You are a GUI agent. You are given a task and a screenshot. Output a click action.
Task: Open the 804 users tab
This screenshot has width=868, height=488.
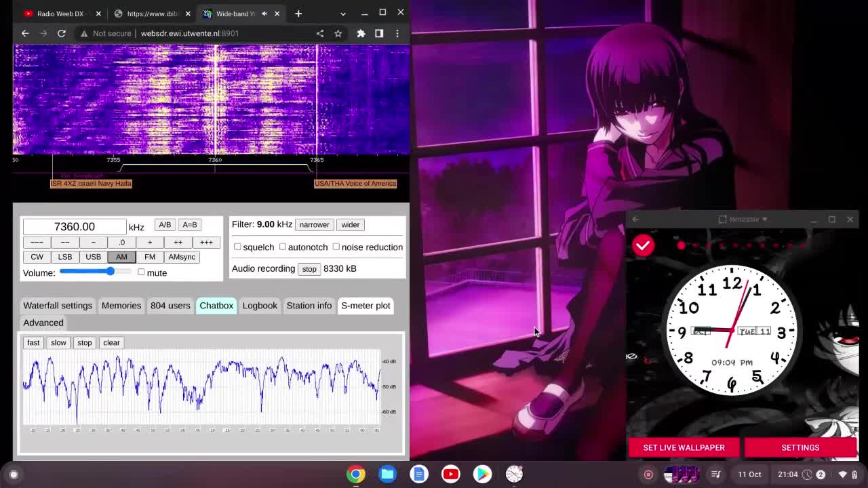click(170, 306)
